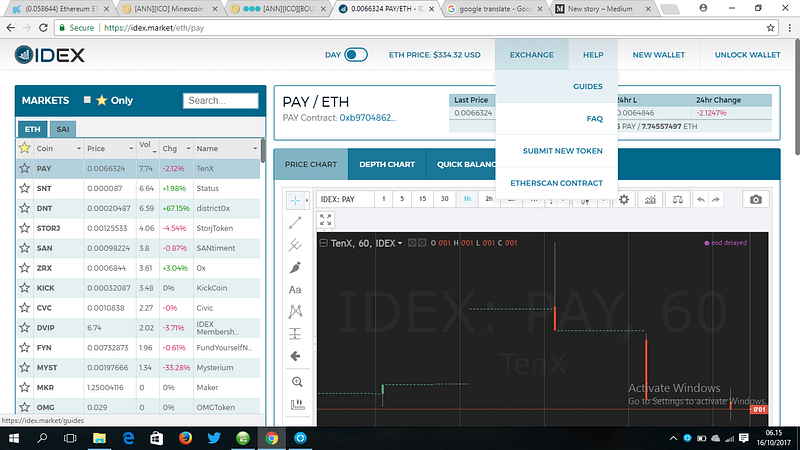
Task: Select FAQ from the Help menu
Action: click(x=594, y=118)
